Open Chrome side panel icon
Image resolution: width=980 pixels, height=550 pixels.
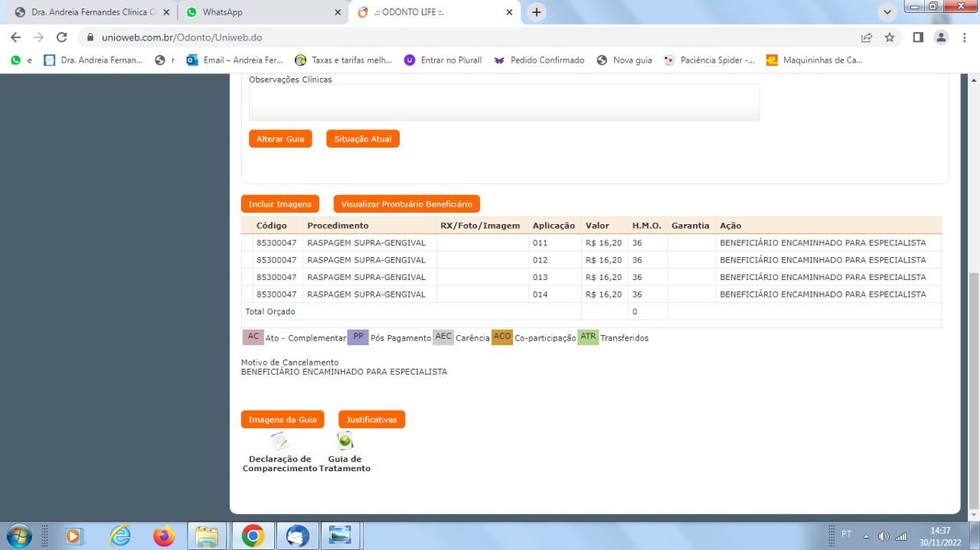(918, 37)
